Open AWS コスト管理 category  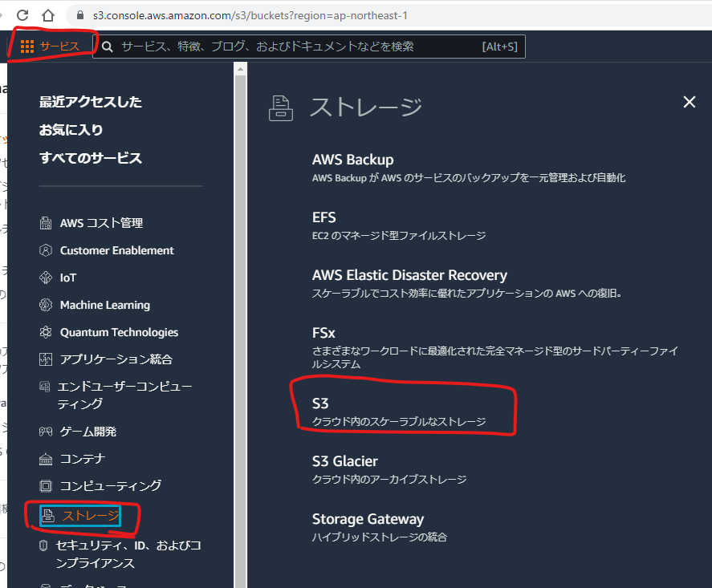tap(101, 223)
